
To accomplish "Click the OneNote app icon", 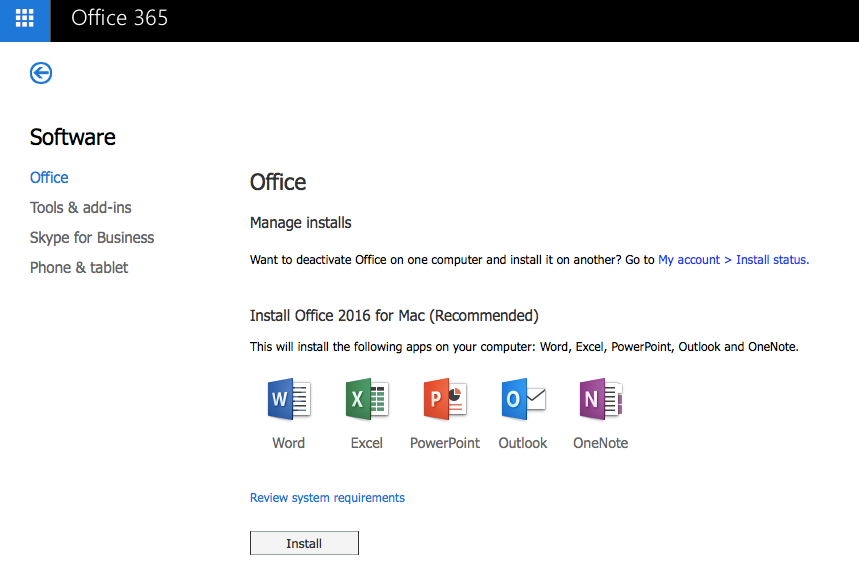I will point(601,399).
